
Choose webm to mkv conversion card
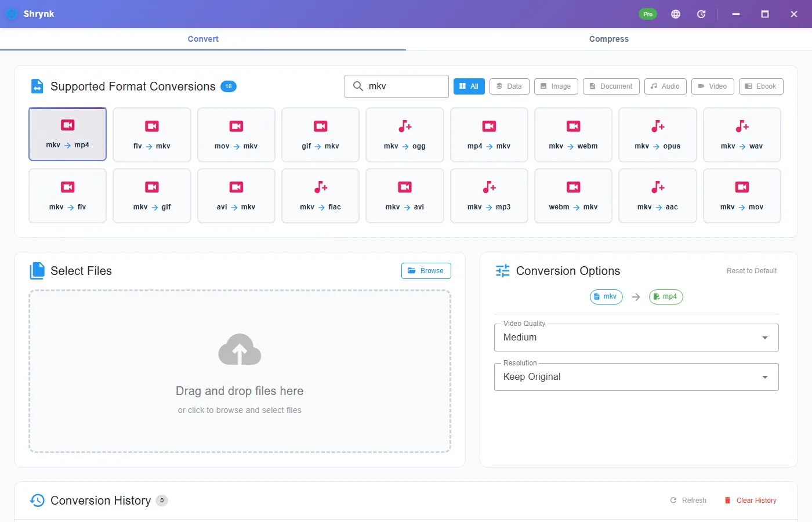pyautogui.click(x=573, y=195)
